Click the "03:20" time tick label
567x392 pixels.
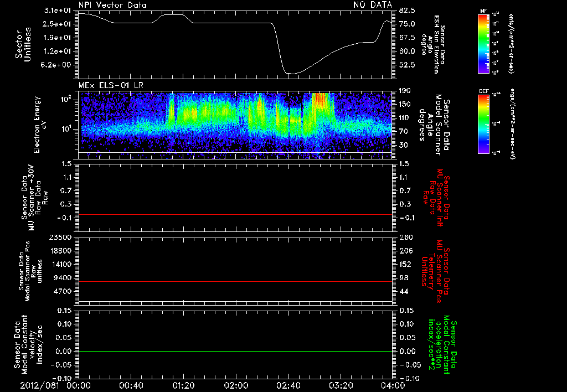point(341,385)
